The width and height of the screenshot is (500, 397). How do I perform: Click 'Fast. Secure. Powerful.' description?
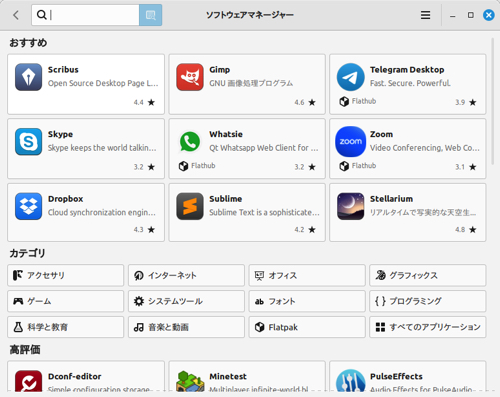pos(410,83)
